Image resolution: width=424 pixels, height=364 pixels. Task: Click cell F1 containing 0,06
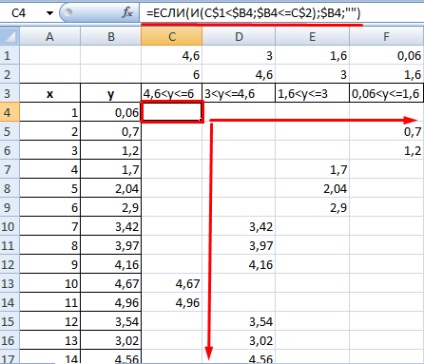387,55
